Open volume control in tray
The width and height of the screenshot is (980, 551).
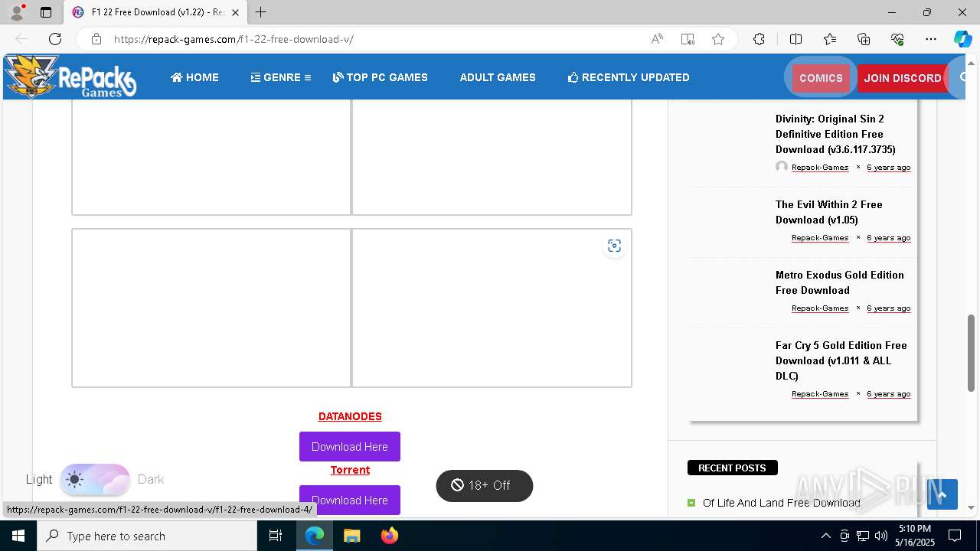click(x=881, y=536)
